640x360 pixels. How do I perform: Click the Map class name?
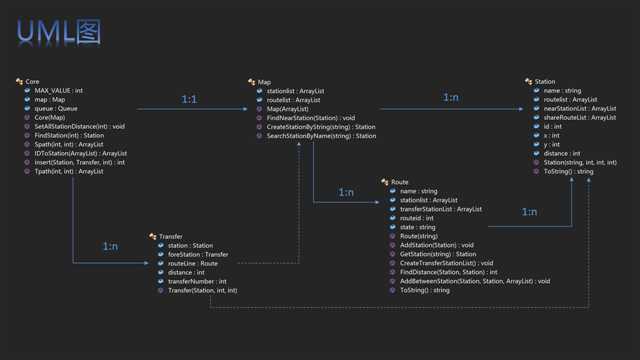tap(264, 82)
